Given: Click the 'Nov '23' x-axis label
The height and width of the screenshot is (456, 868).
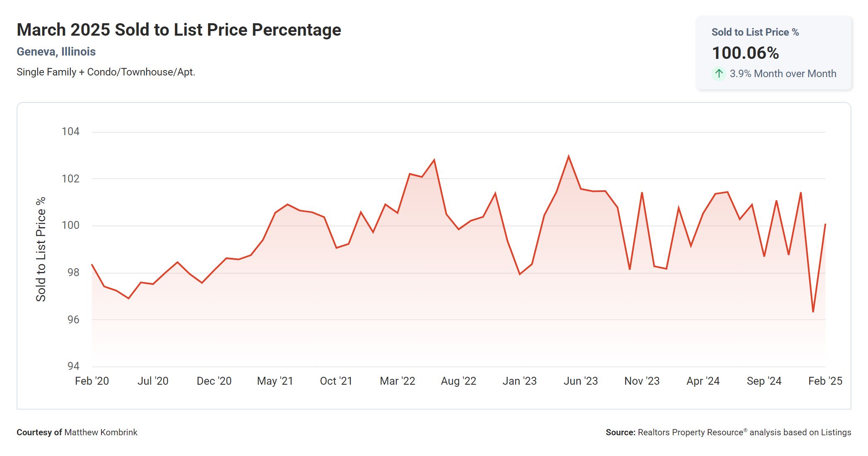Looking at the screenshot, I should (x=642, y=381).
